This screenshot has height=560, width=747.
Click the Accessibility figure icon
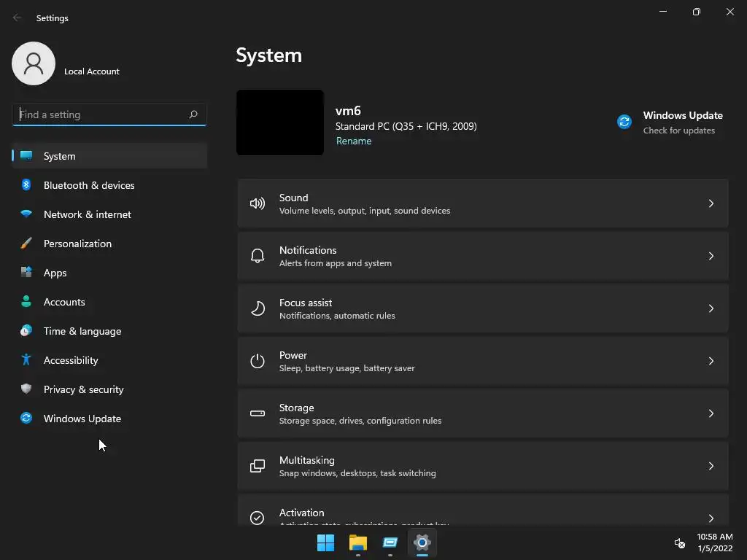26,359
